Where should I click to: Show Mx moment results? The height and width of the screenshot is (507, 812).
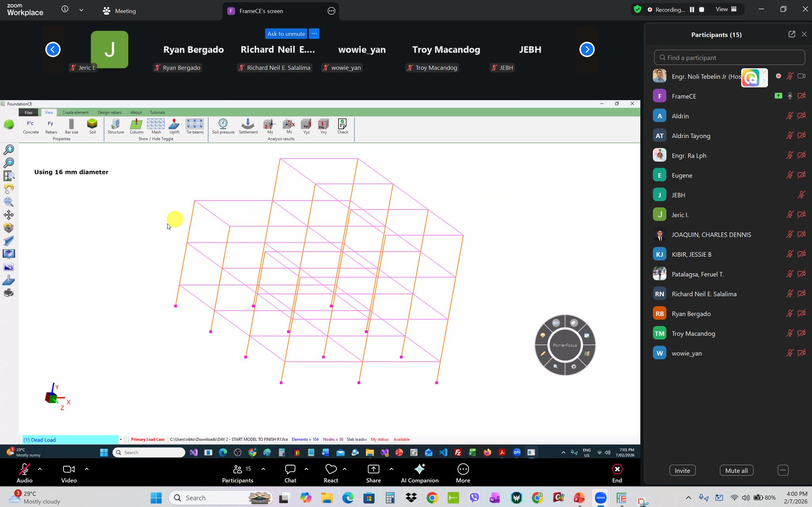tap(289, 127)
